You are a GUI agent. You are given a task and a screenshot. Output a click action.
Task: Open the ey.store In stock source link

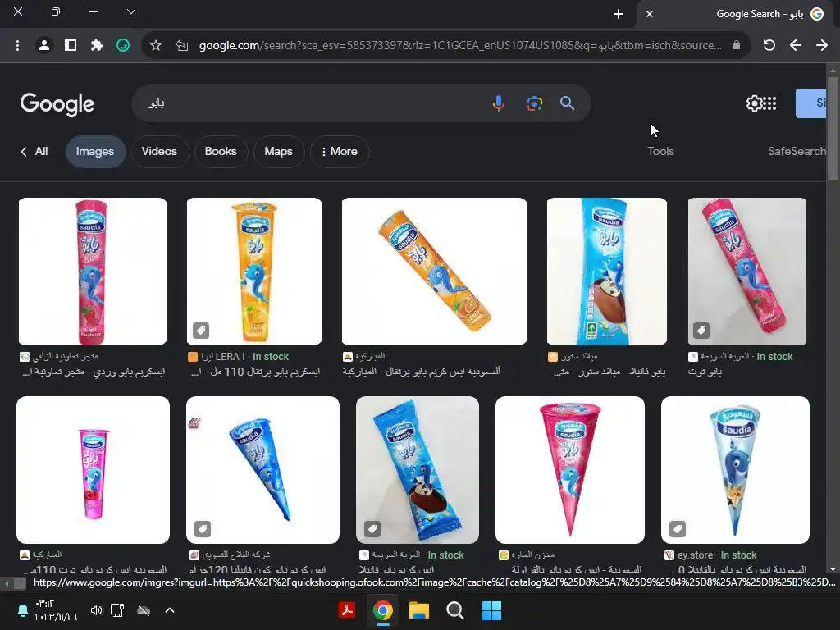(710, 555)
